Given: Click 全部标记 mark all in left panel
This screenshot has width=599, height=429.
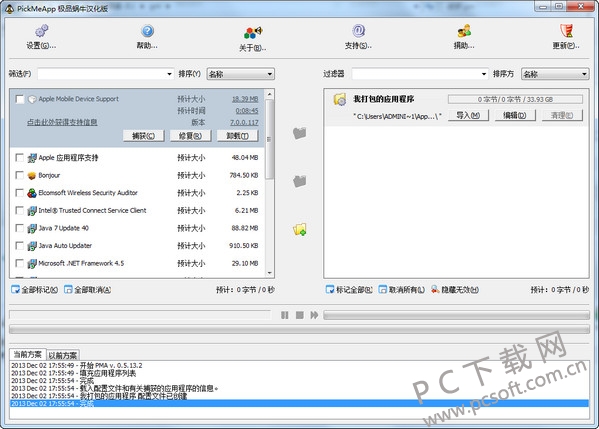Looking at the screenshot, I should tap(35, 290).
